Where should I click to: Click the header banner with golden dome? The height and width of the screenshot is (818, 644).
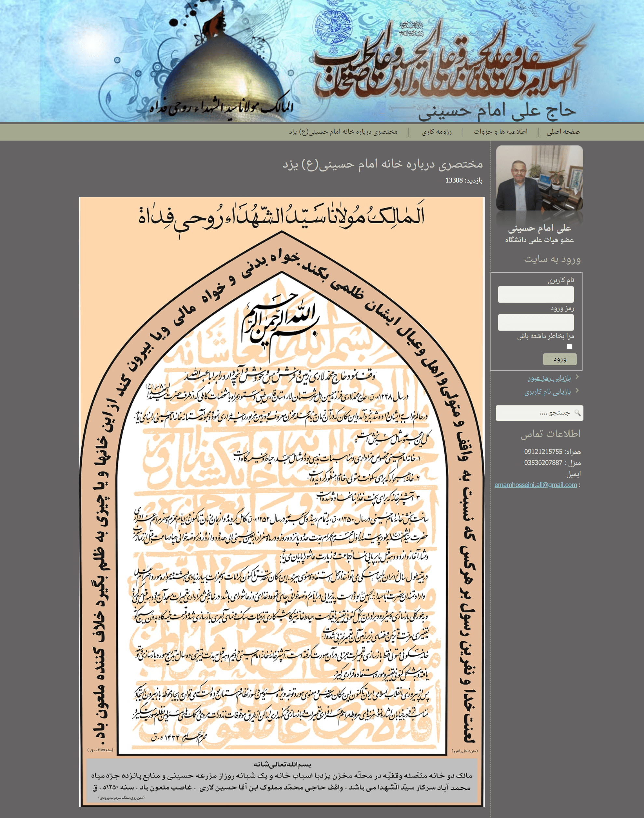322,61
